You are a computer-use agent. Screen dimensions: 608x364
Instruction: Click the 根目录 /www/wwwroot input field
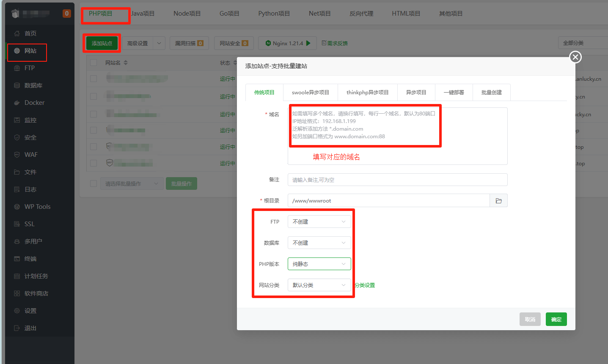click(x=389, y=201)
